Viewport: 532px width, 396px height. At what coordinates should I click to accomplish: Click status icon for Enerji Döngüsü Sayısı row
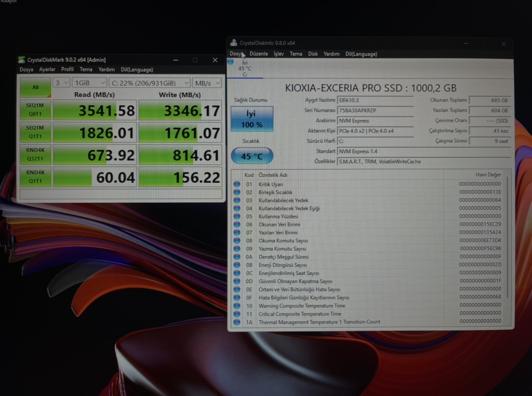237,265
